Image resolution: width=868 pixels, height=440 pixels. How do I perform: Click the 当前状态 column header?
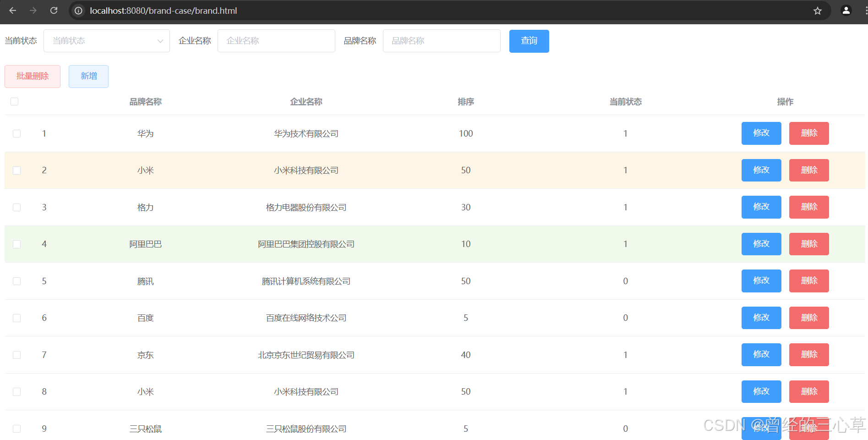(625, 102)
